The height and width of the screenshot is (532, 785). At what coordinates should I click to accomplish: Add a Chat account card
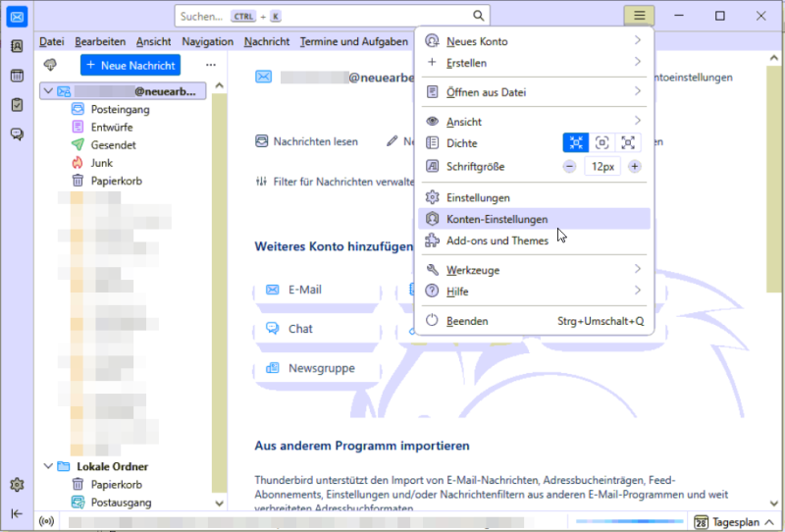pyautogui.click(x=317, y=329)
